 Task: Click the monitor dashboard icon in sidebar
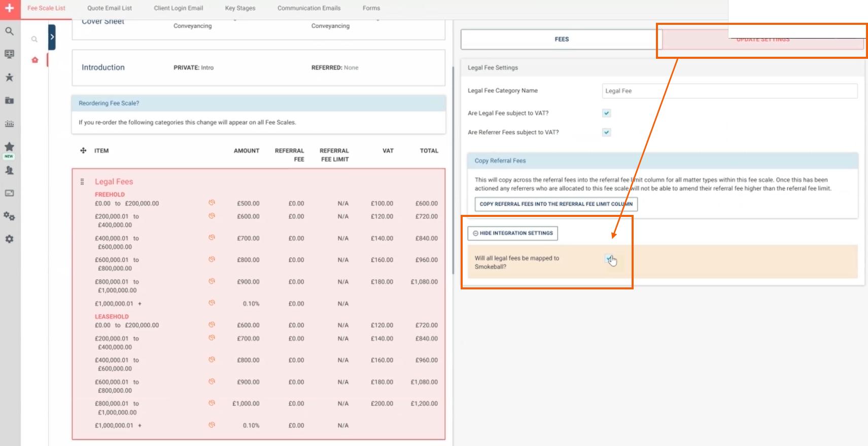pyautogui.click(x=10, y=54)
